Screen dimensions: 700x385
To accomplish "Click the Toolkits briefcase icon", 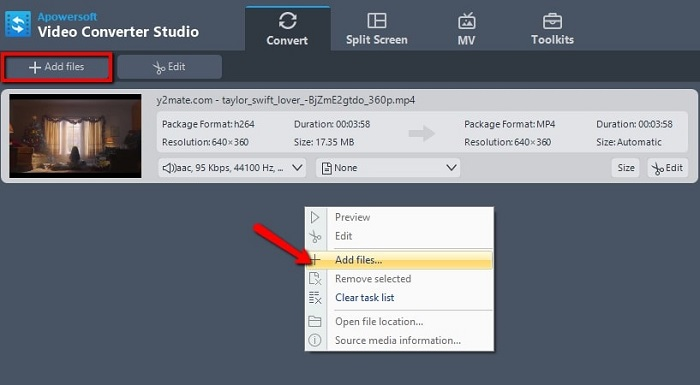I will tap(552, 21).
